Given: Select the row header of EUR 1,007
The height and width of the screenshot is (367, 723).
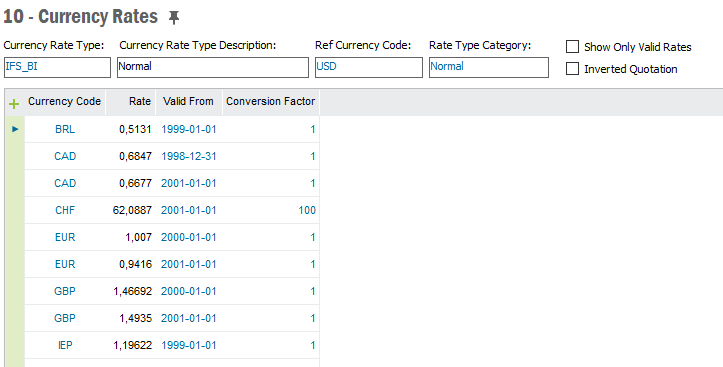Looking at the screenshot, I should [15, 237].
